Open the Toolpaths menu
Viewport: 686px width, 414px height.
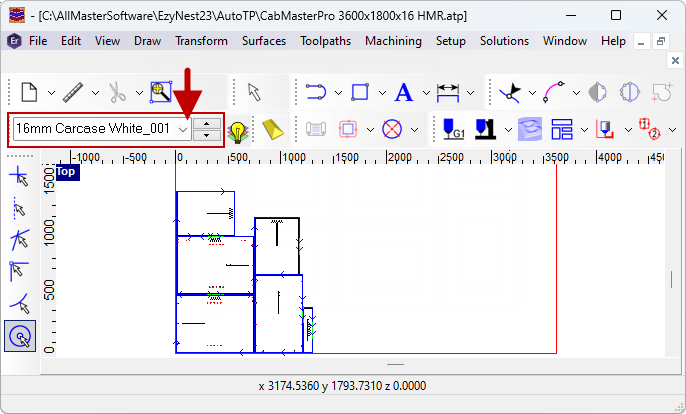tap(325, 41)
